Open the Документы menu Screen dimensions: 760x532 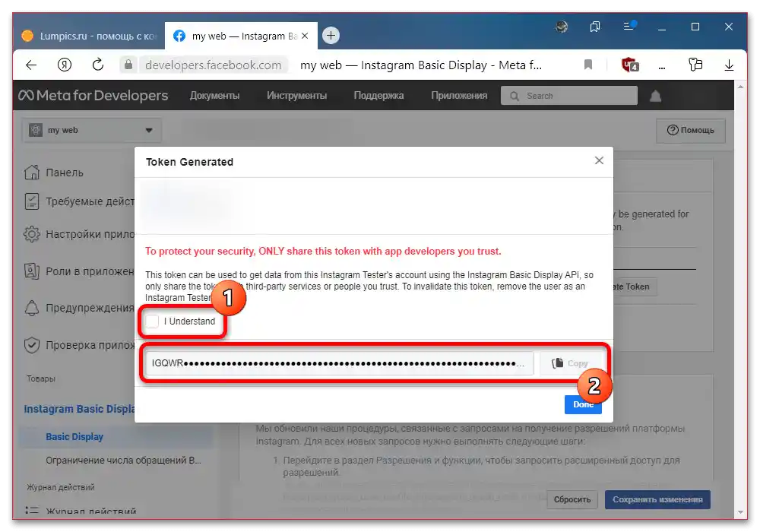coord(214,96)
